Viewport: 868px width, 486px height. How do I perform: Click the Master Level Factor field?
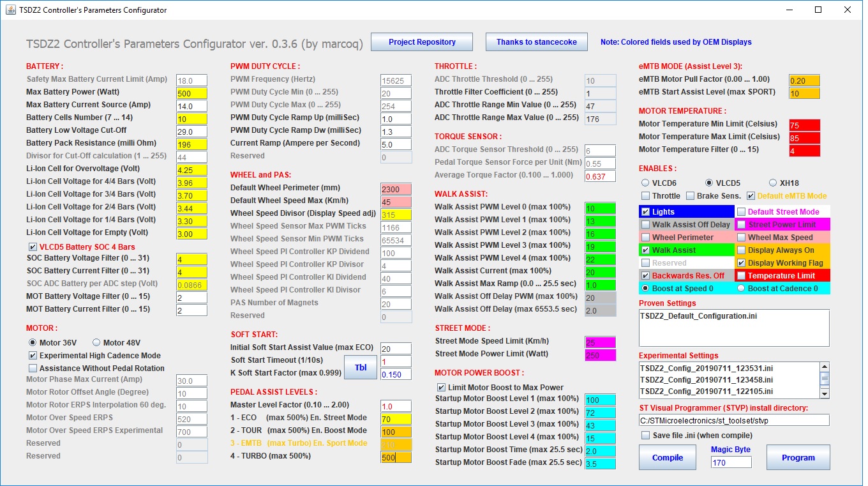(396, 406)
